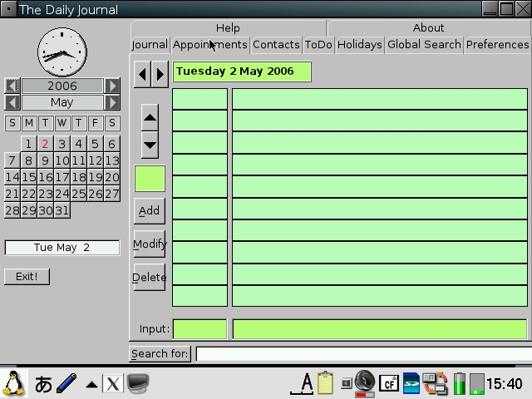Click the Exit! button
The width and height of the screenshot is (532, 399).
click(27, 276)
